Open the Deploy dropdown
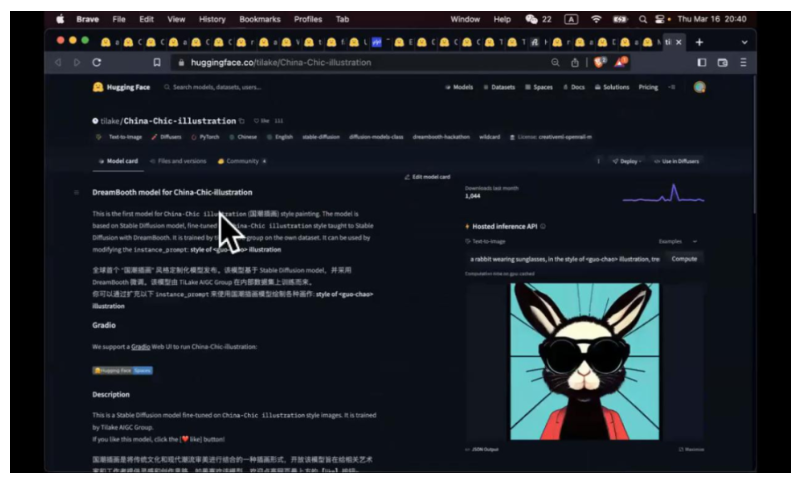This screenshot has height=478, width=799. pyautogui.click(x=627, y=161)
